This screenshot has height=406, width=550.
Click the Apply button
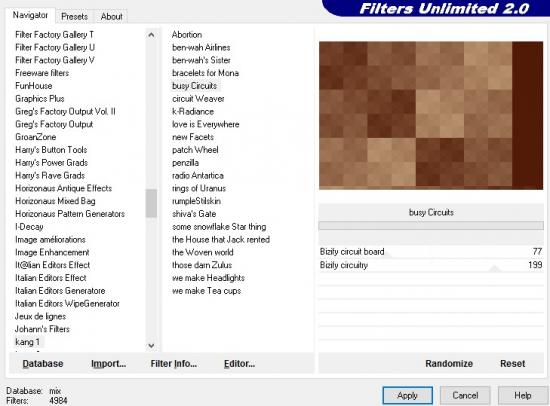(407, 396)
